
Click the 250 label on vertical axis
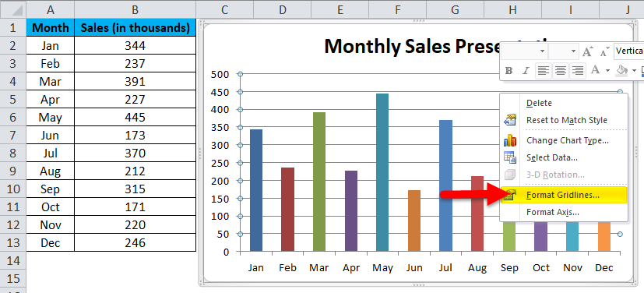coord(220,163)
